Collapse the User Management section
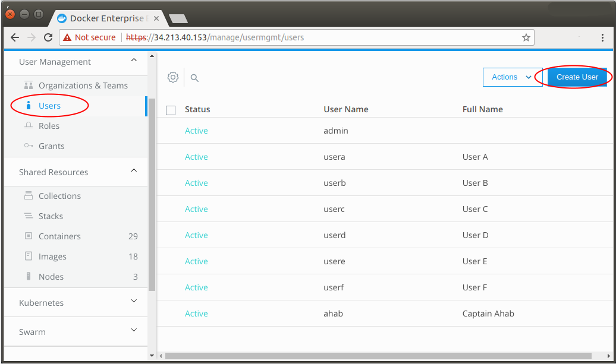The height and width of the screenshot is (364, 616). coord(134,61)
